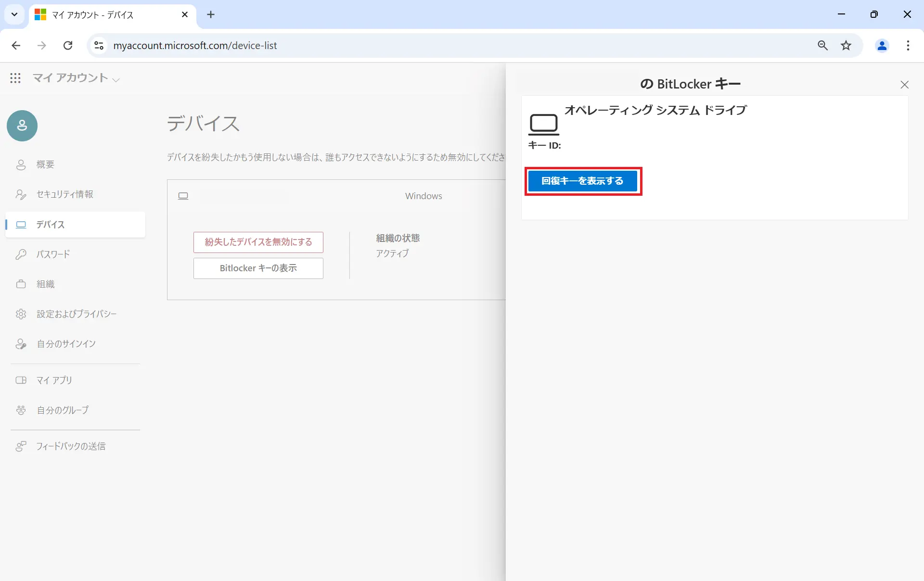Viewport: 924px width, 581px height.
Task: Expand the マイ アカウント dropdown chevron
Action: click(x=116, y=79)
